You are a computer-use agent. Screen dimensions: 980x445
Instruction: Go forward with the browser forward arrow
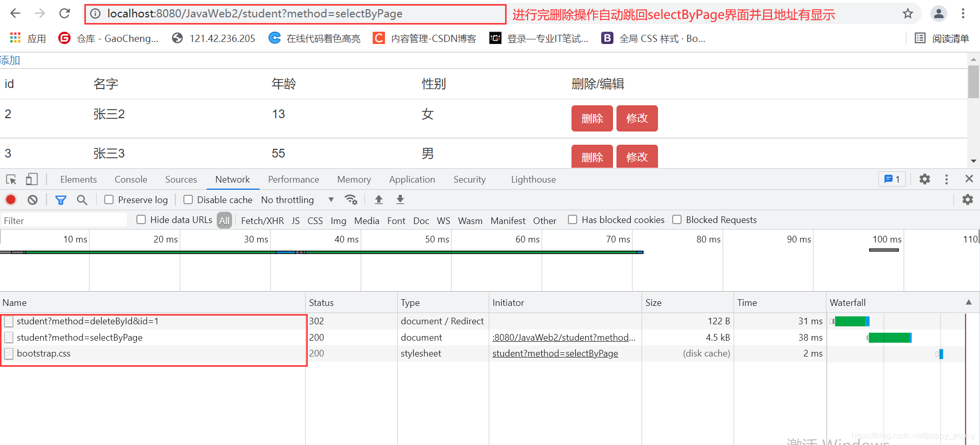point(40,14)
